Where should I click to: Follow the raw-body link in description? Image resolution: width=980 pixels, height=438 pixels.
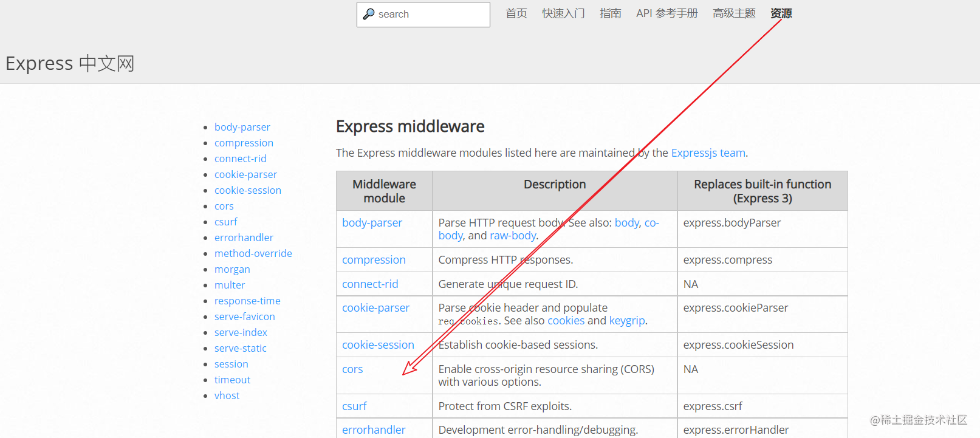click(513, 236)
